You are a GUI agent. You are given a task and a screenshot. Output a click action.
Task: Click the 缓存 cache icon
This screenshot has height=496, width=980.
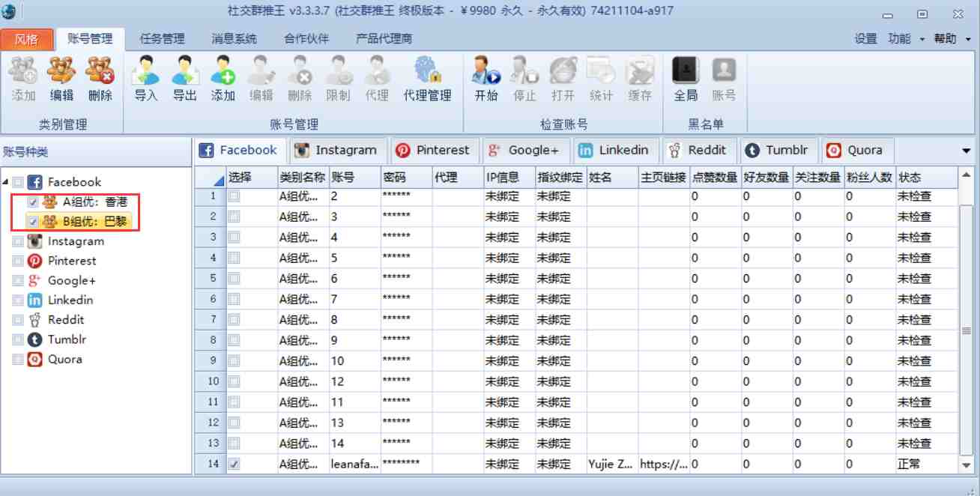[x=640, y=71]
